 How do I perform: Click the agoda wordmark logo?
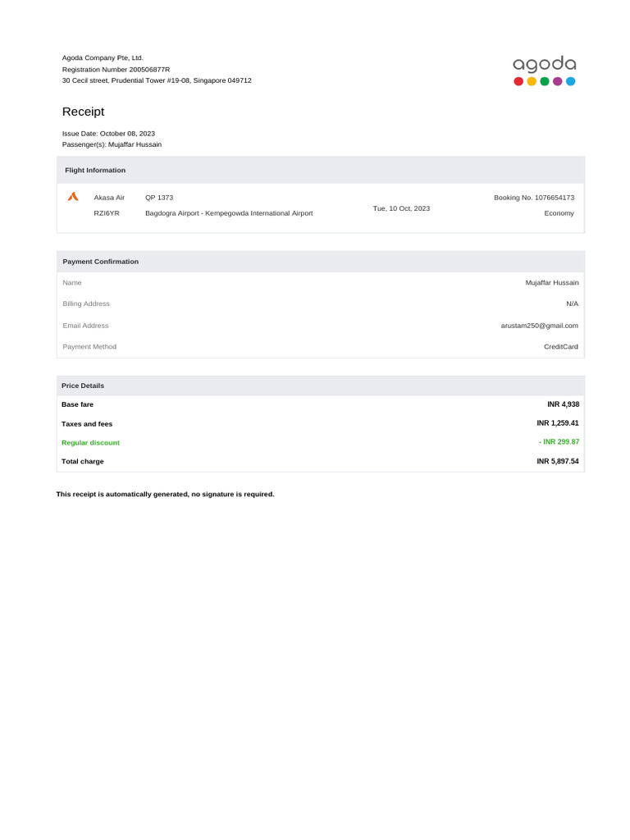point(545,64)
